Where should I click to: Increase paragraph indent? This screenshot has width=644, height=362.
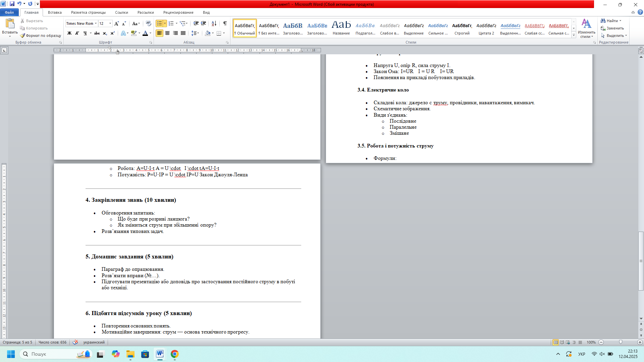pos(203,23)
